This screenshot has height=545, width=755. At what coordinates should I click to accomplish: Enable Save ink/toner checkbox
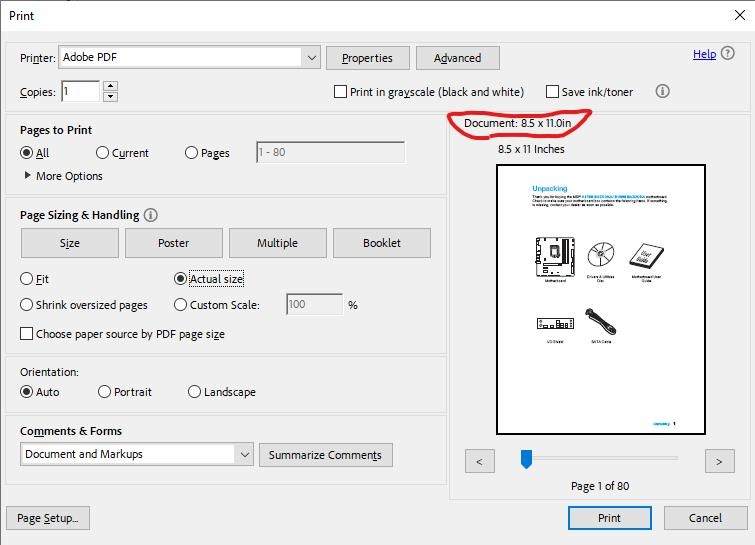[x=552, y=91]
